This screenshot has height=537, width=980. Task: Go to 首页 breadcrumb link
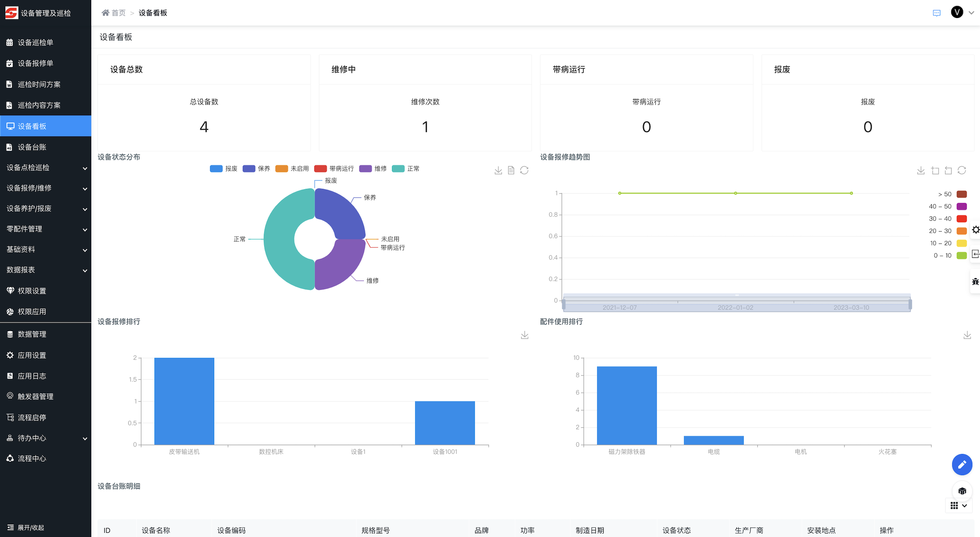click(118, 13)
